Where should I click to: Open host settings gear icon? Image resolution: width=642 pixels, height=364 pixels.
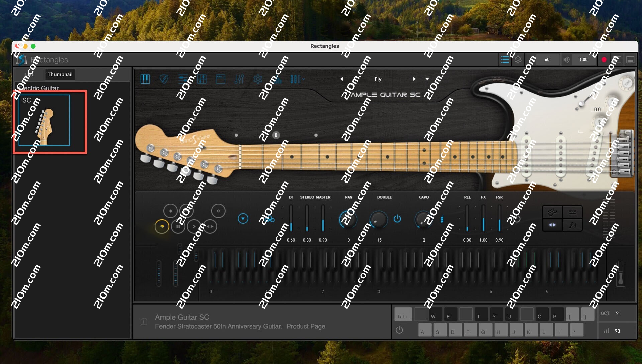tap(518, 60)
